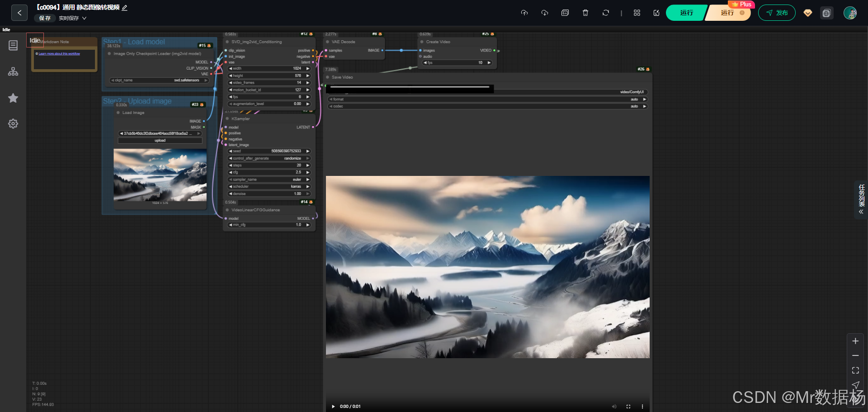
Task: Open the ckpt_name svd.safetensors selector
Action: click(159, 80)
